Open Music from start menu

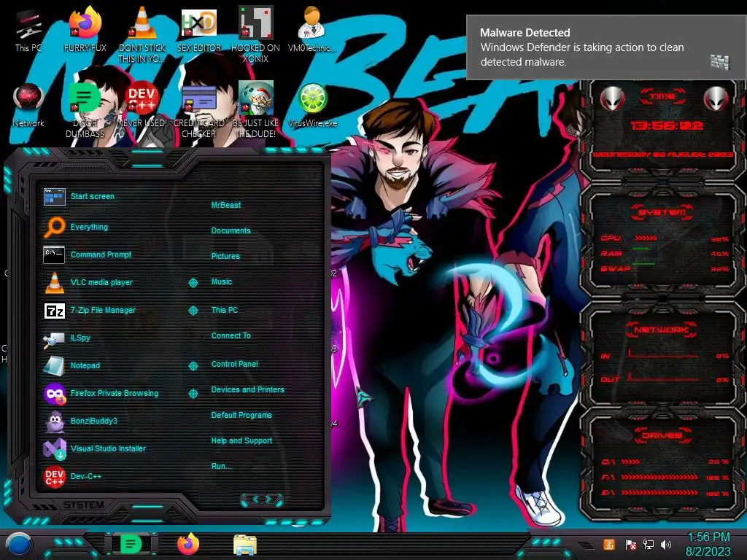222,281
